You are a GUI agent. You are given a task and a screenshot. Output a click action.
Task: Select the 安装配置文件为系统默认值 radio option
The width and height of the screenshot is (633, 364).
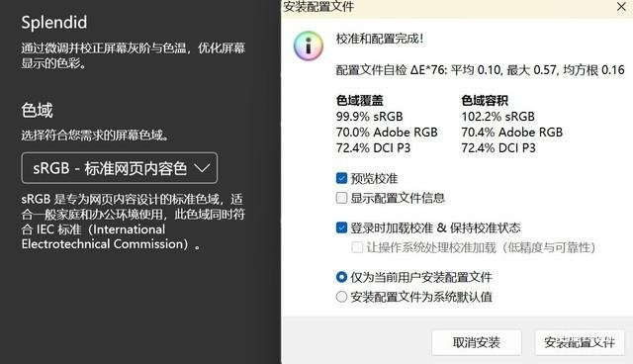(341, 297)
